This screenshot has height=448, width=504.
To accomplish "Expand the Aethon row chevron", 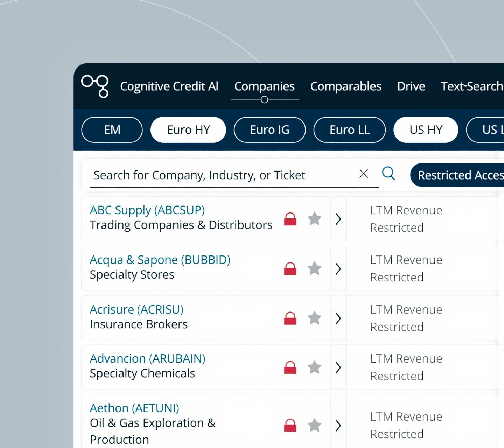I will pyautogui.click(x=338, y=425).
